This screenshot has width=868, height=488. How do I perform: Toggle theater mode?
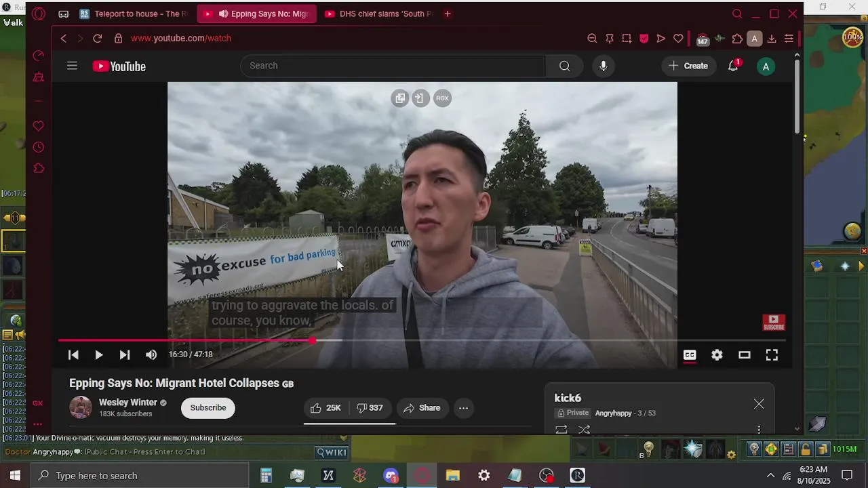pos(745,355)
